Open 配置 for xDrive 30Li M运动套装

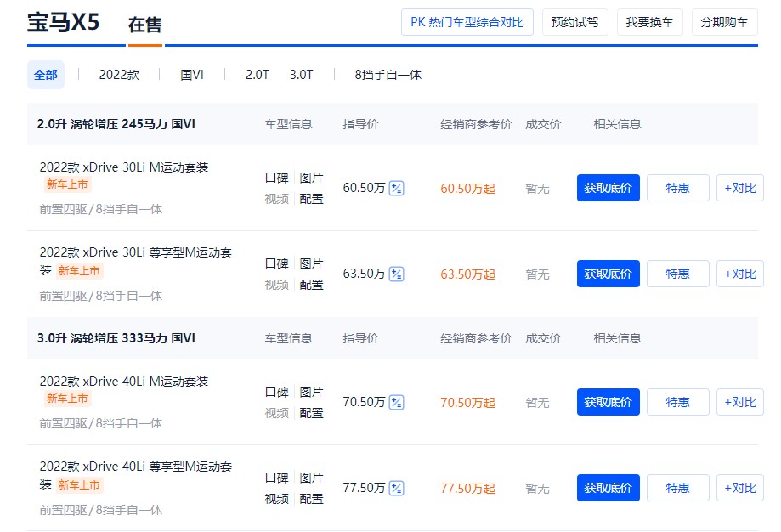coord(311,199)
